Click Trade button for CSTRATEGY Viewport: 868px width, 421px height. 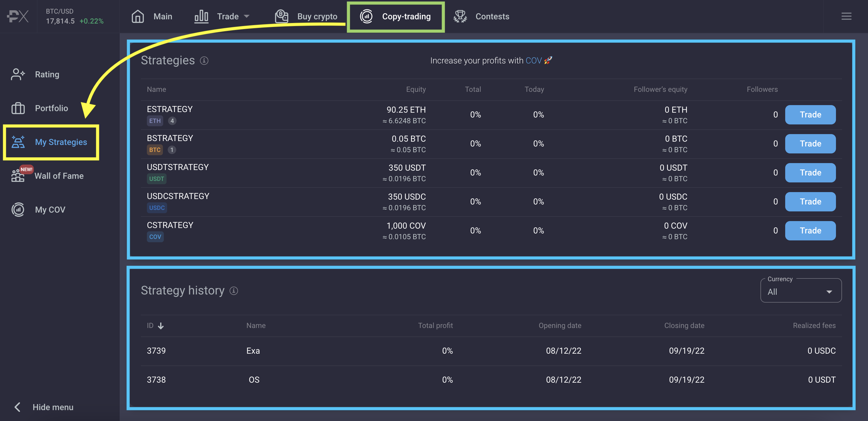(810, 230)
